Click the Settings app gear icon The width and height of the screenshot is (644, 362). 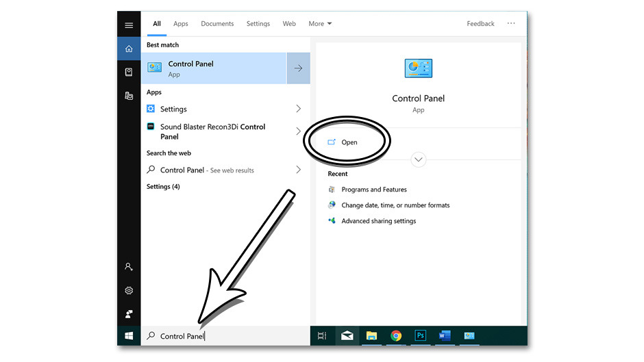151,109
